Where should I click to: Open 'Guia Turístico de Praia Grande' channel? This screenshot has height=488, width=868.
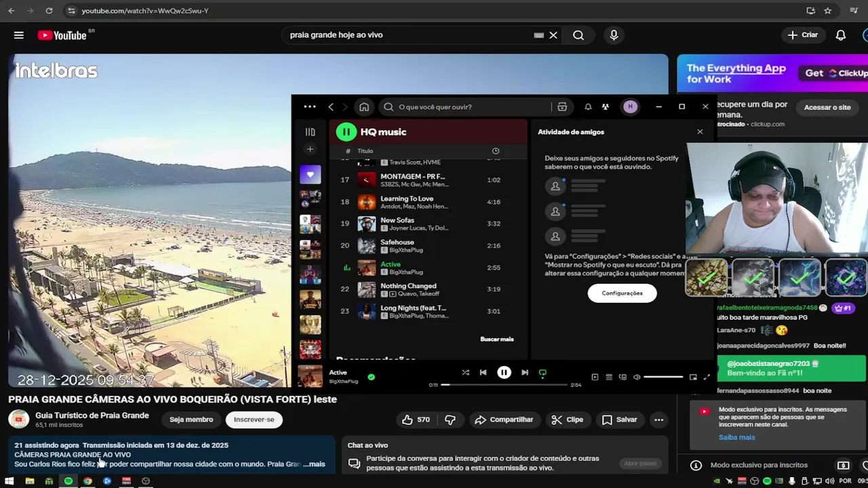(x=92, y=415)
